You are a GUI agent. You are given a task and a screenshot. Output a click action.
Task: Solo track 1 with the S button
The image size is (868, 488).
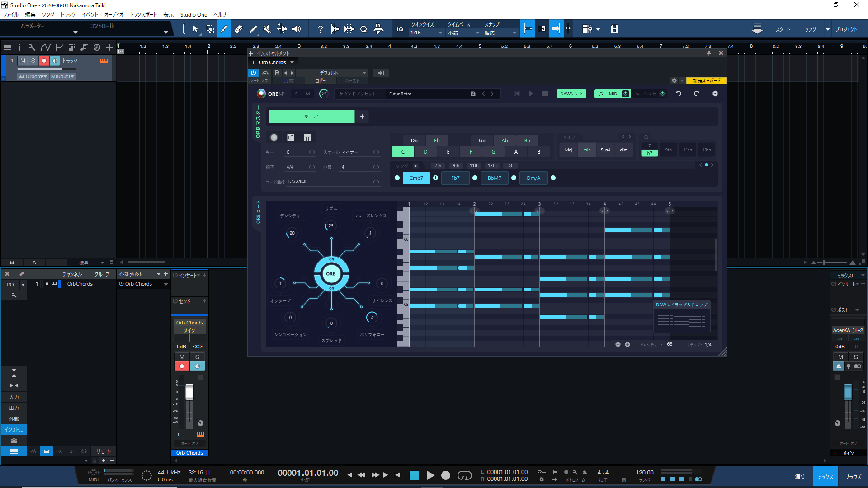coord(33,61)
